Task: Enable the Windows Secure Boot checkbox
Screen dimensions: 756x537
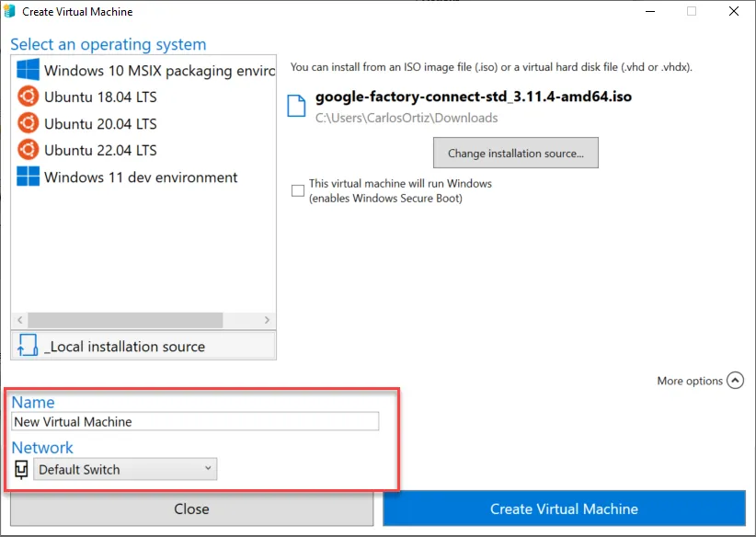Action: [298, 190]
